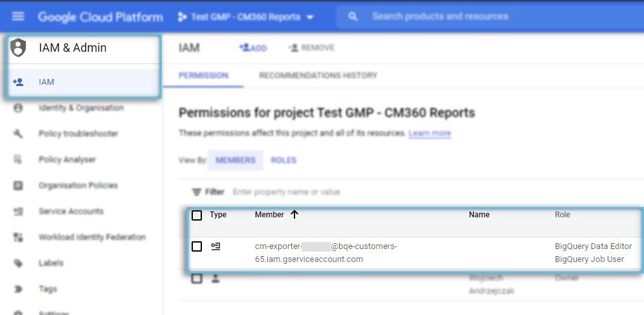Open Service Accounts page
644x315 pixels.
71,212
